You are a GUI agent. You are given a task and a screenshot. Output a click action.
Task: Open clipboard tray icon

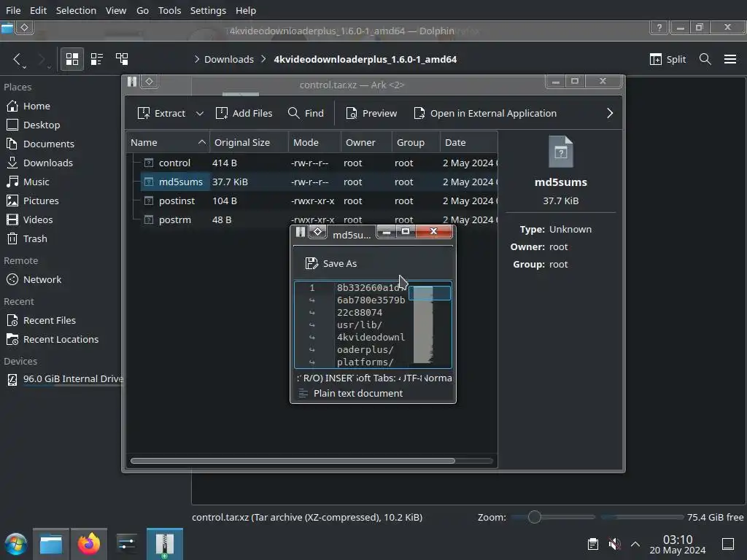click(x=592, y=544)
